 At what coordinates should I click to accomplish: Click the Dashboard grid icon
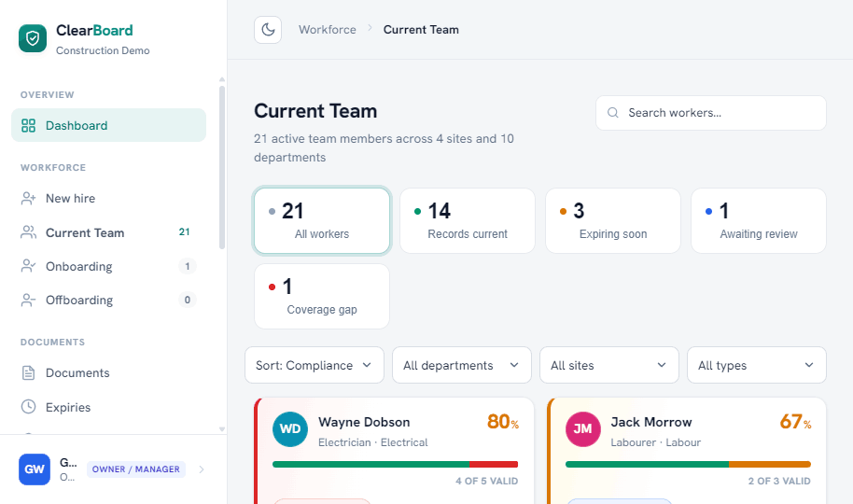(28, 126)
